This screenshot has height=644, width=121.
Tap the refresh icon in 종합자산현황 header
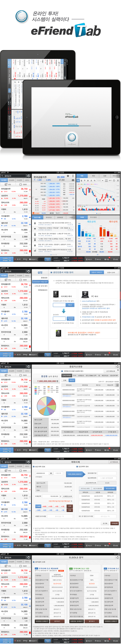pyautogui.click(x=118, y=366)
